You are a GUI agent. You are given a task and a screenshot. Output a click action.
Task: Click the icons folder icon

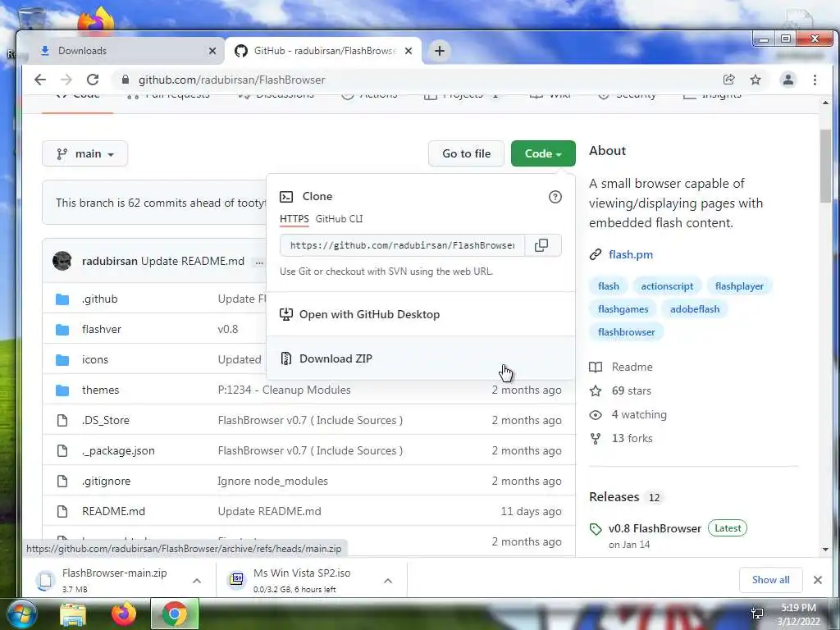coord(62,359)
